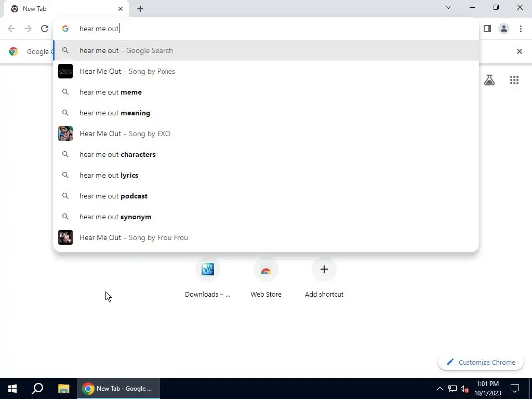Screen dimensions: 532x399
Task: Open File Explorer from taskbar
Action: click(63, 389)
